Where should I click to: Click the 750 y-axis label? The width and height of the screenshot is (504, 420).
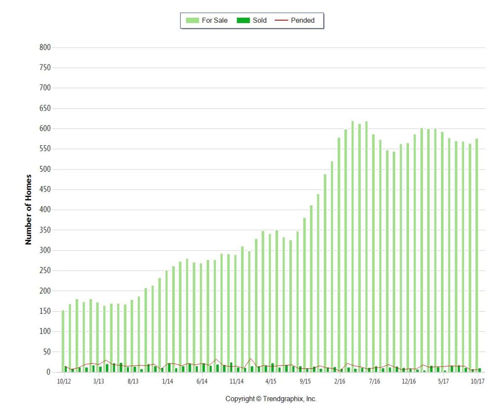pos(45,67)
